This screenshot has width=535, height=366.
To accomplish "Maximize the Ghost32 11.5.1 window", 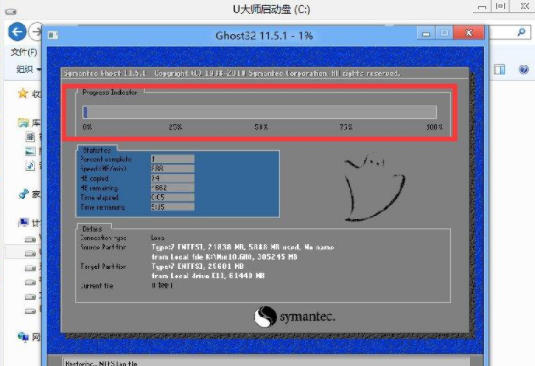I will tap(444, 33).
